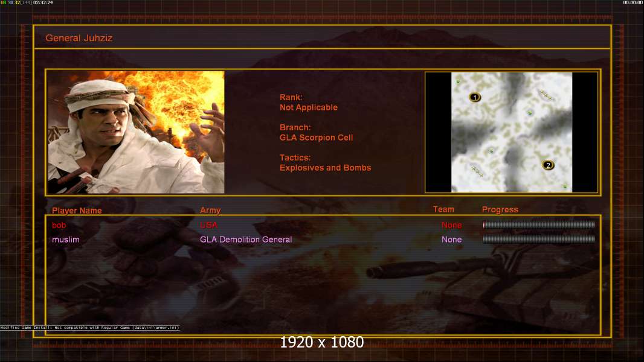The image size is (644, 362).
Task: Click the 00:00:00 timer in corner
Action: coord(633,2)
